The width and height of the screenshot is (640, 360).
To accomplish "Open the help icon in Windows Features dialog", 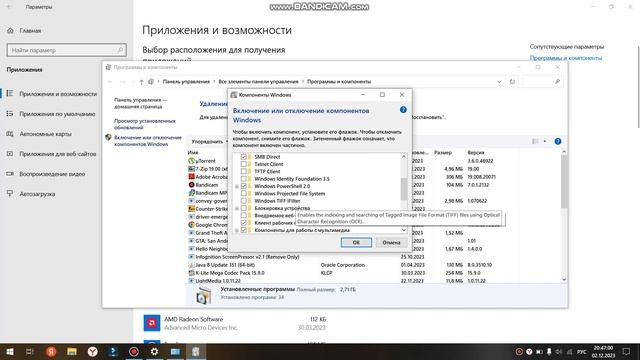I will pos(403,110).
